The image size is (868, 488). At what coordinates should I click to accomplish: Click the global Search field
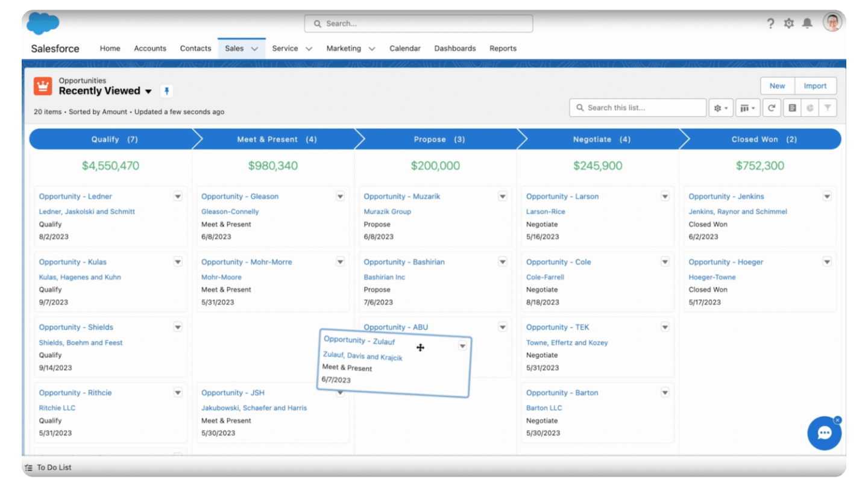tap(418, 23)
